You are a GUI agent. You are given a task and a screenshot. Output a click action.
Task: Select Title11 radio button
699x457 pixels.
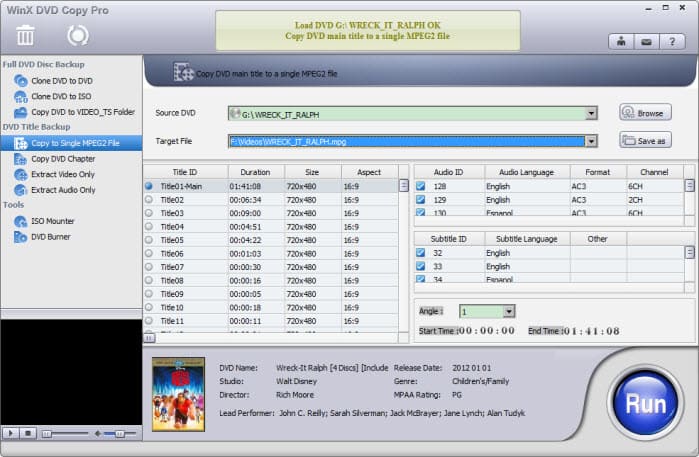[149, 321]
